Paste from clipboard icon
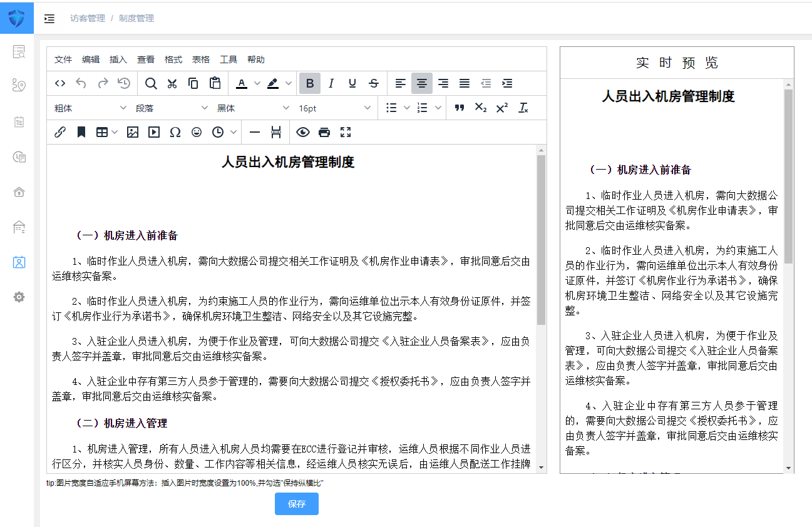 click(215, 83)
